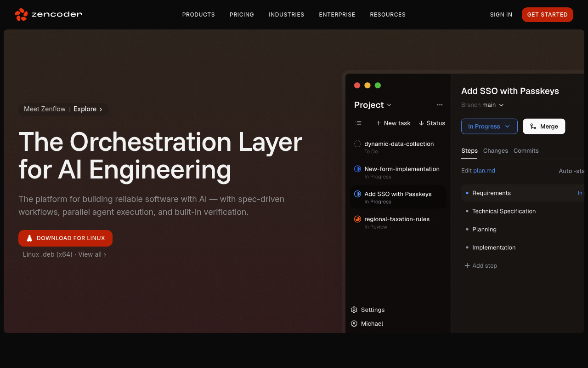
Task: Click the dashed circle status icon for dynamic-data-collection
Action: click(x=357, y=144)
